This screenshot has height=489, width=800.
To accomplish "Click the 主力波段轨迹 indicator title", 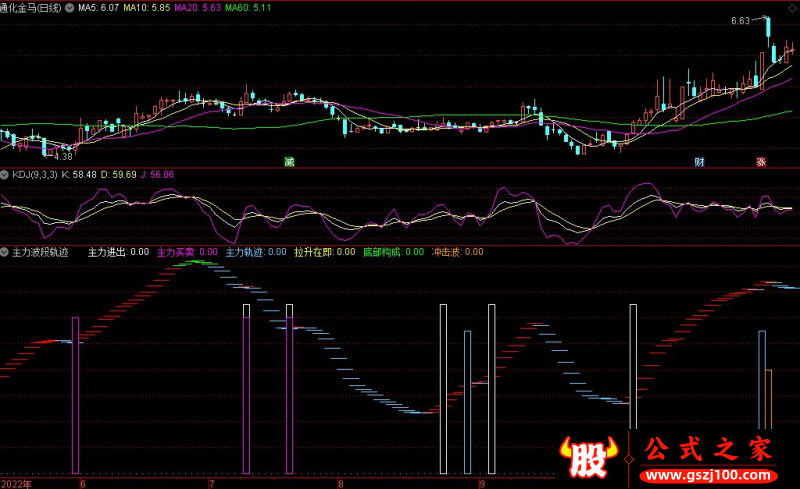I will (41, 252).
